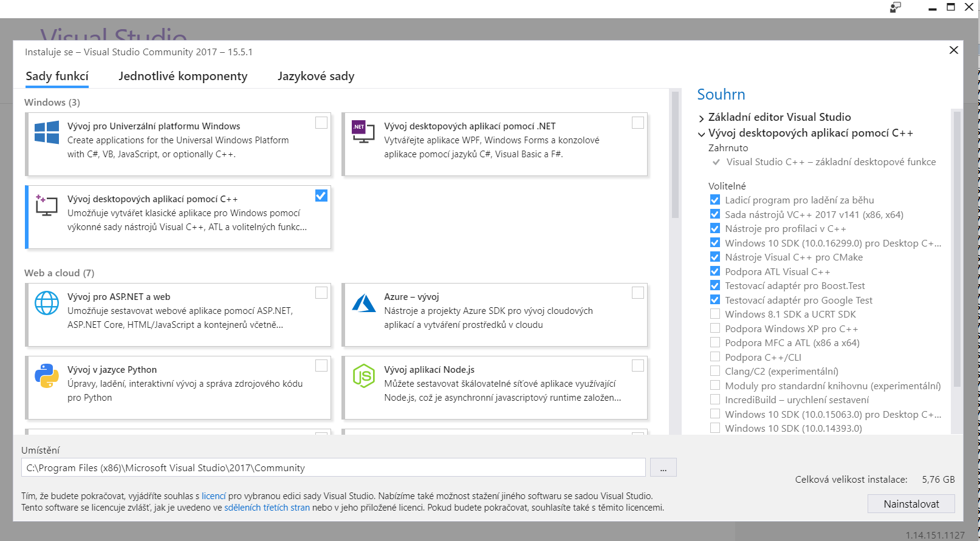Uncheck Nástroje pro profilaci v C++

[715, 228]
